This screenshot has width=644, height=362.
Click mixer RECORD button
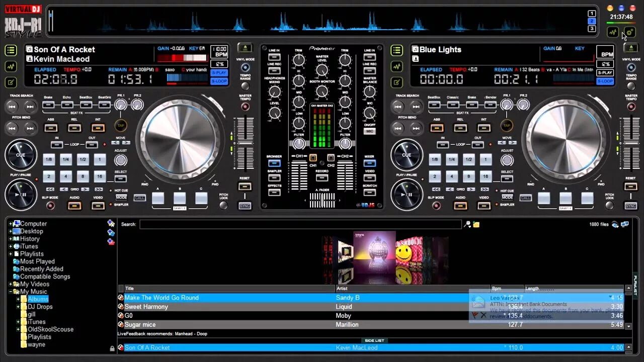coord(322,178)
